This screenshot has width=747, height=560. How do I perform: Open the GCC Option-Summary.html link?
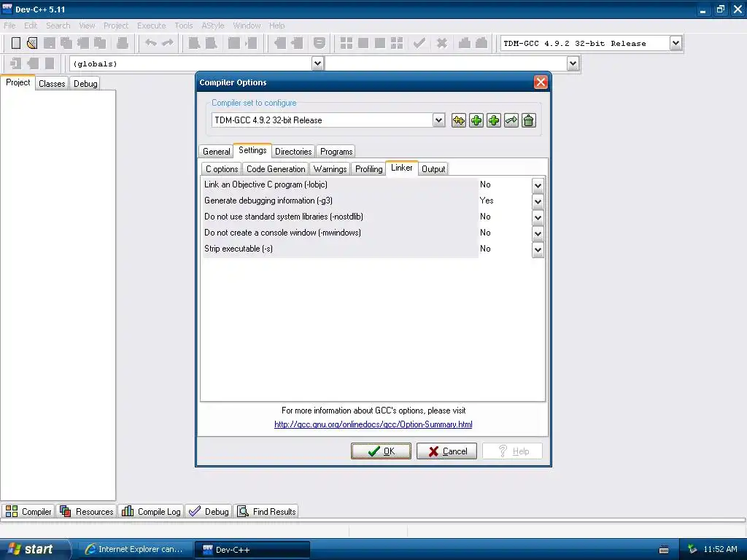[x=373, y=424]
